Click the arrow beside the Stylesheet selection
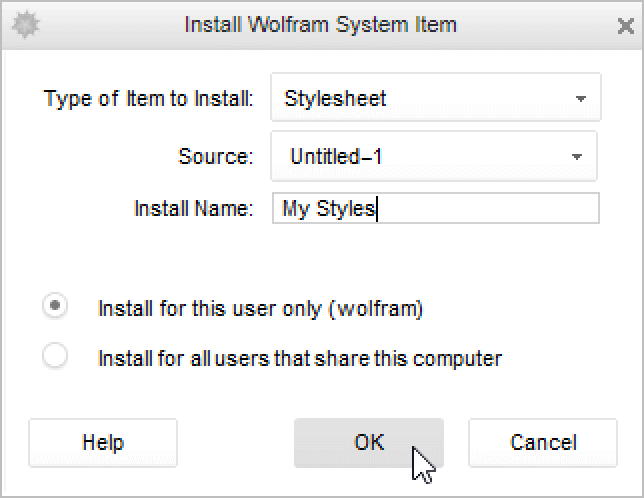The image size is (644, 498). 580,99
